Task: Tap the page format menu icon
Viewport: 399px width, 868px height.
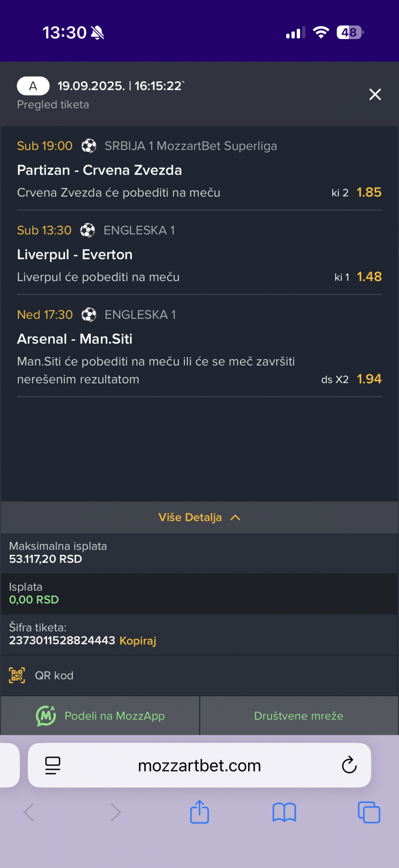Action: tap(53, 765)
